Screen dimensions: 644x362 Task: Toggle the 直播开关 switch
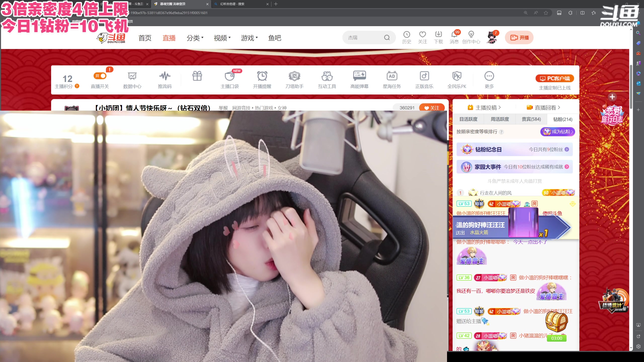pyautogui.click(x=100, y=76)
